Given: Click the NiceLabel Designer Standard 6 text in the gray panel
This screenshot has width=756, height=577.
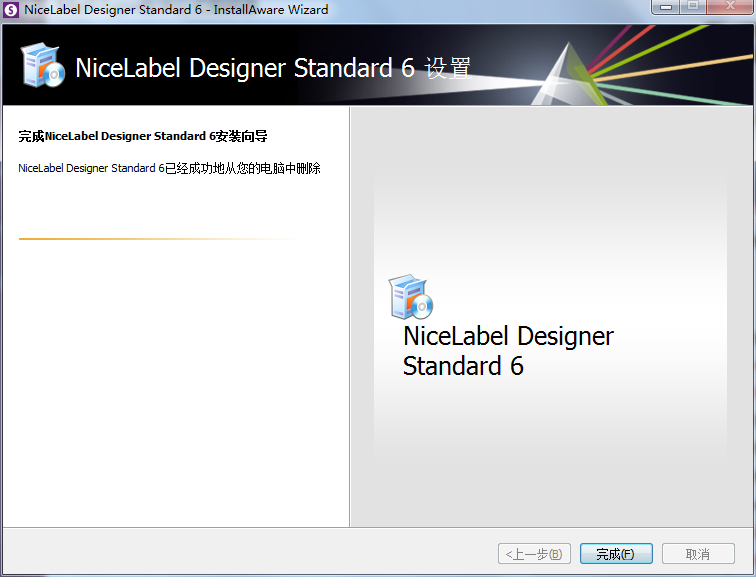Looking at the screenshot, I should pyautogui.click(x=508, y=350).
